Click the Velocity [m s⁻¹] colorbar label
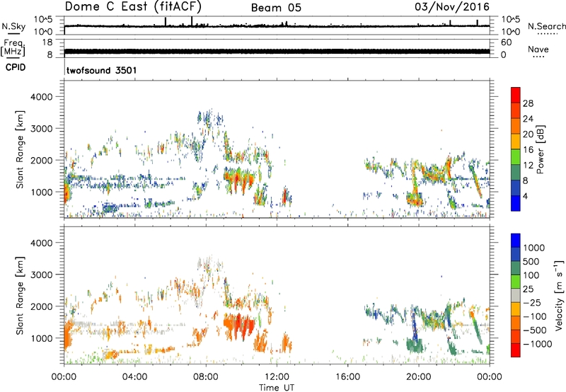This screenshot has height=392, width=566. click(559, 295)
